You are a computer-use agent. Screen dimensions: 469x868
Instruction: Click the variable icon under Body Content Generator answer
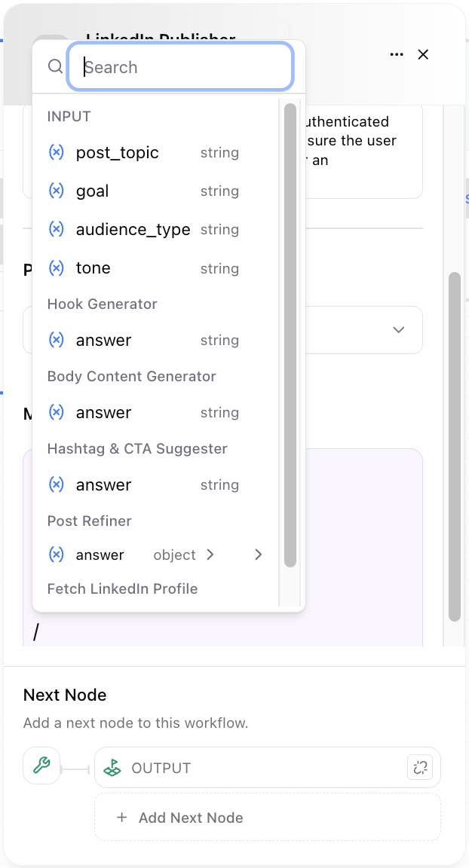tap(56, 412)
